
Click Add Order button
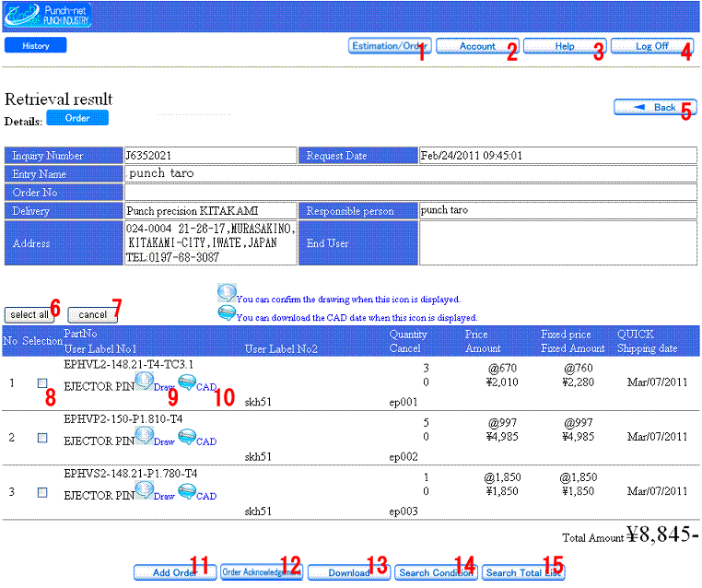175,572
